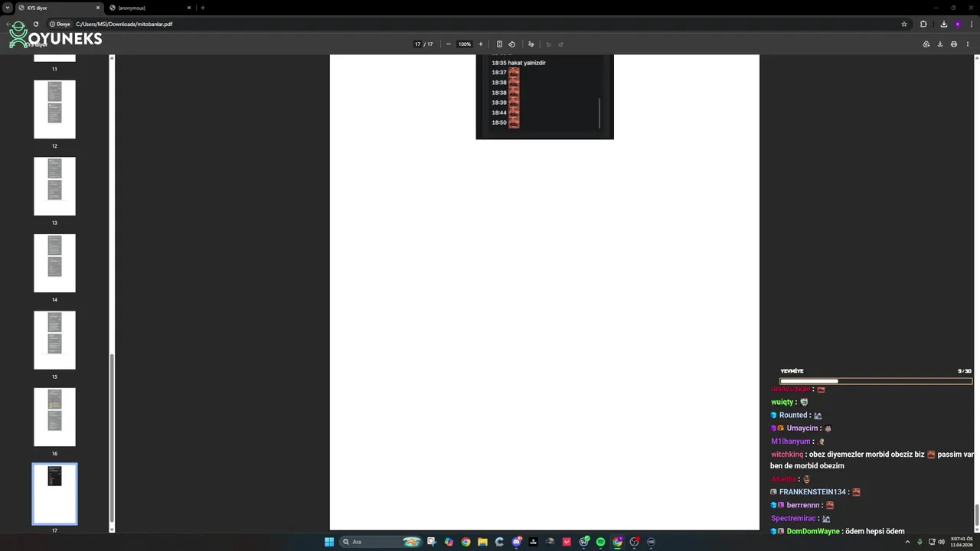
Task: Click username M1lhanyum in chat
Action: coord(790,442)
